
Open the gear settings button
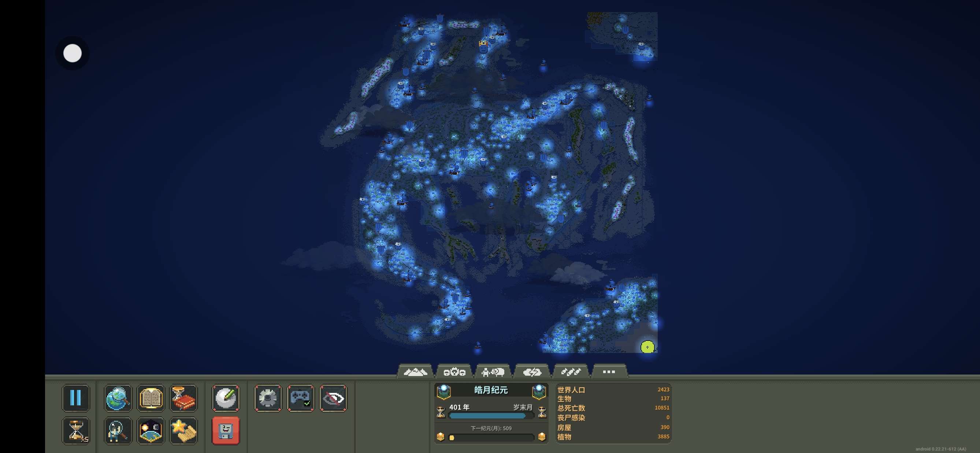tap(268, 398)
